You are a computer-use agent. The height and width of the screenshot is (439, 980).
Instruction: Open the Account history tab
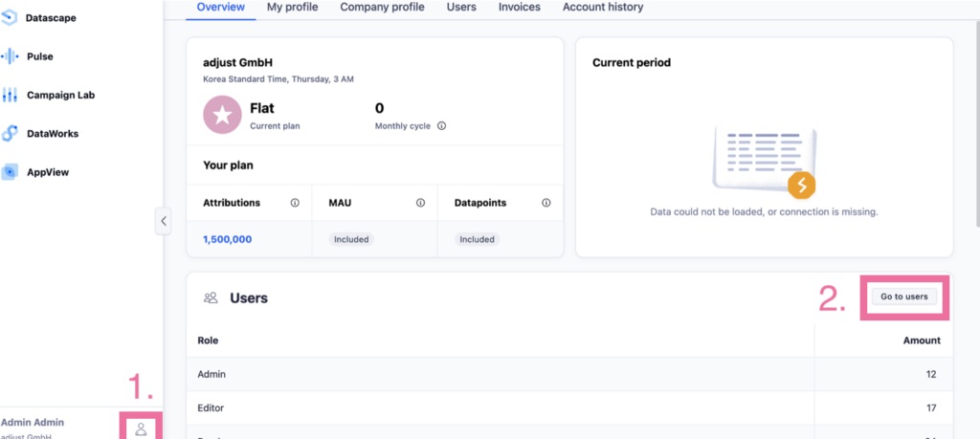click(603, 8)
